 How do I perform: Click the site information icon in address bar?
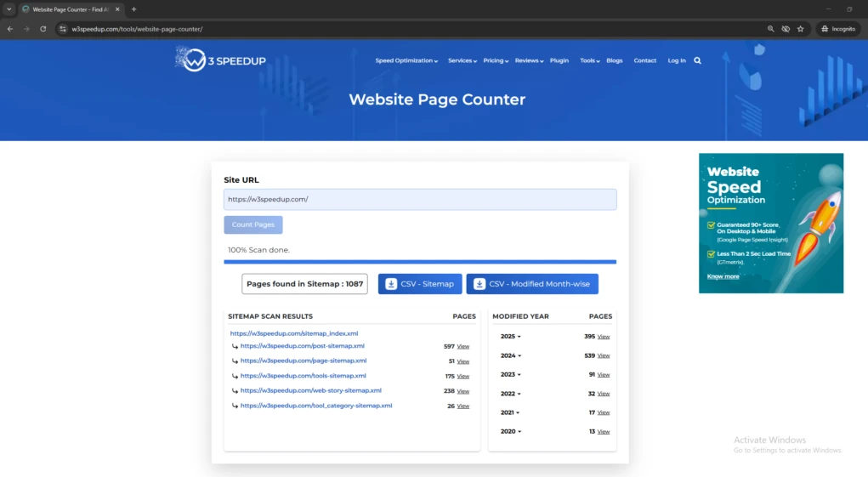tap(63, 29)
